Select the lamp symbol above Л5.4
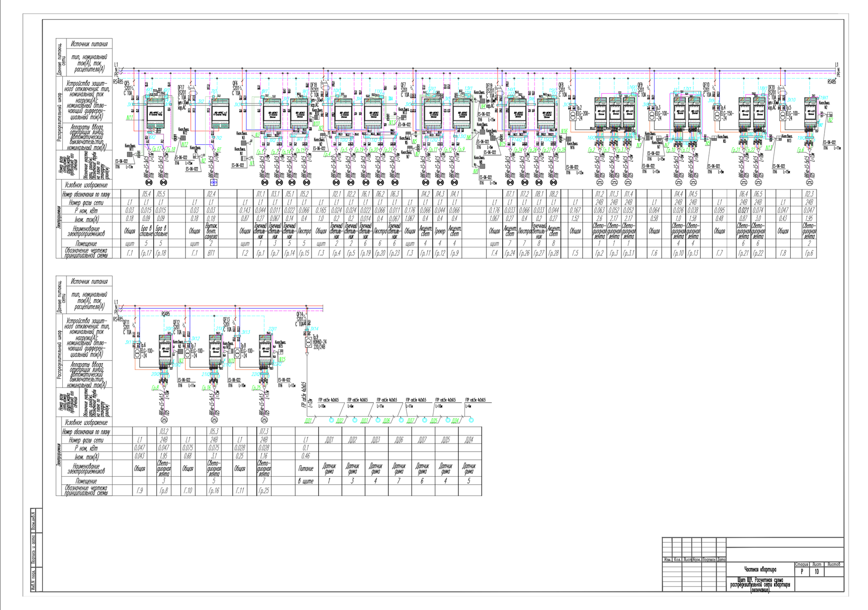Viewport: 868px width, 610px height. click(149, 182)
